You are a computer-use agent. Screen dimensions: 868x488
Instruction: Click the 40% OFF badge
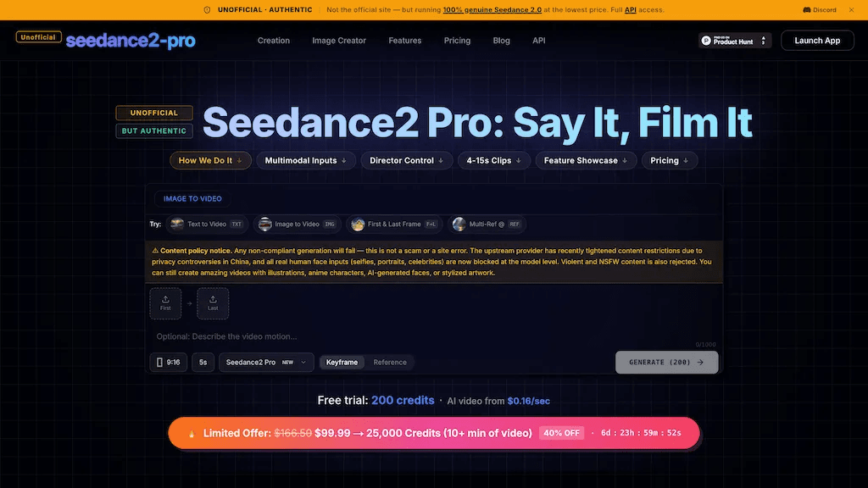(x=561, y=433)
